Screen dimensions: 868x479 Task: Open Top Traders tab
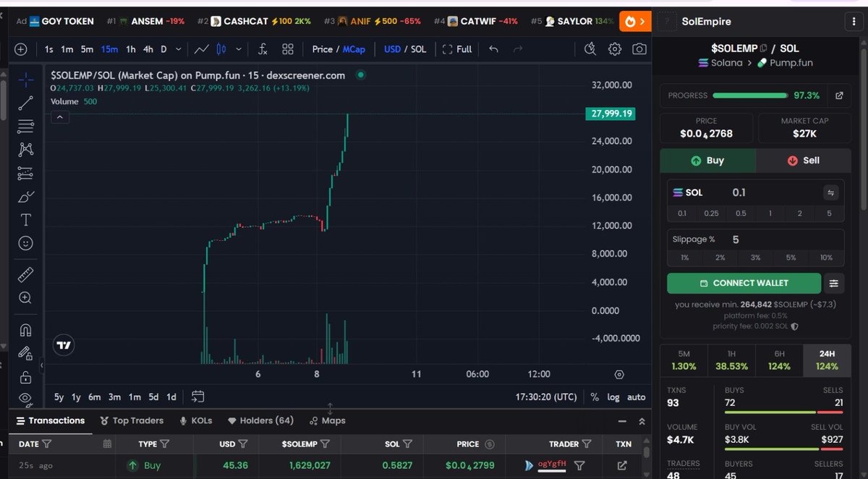[132, 420]
